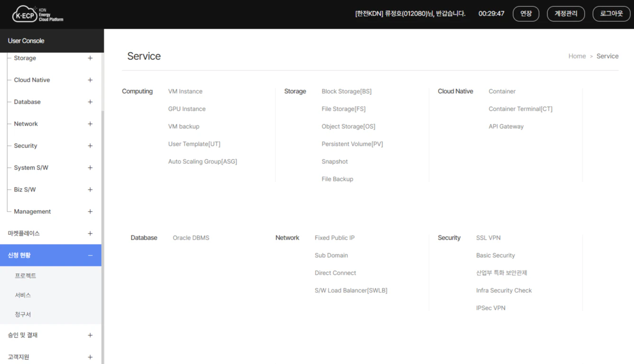Click the Storage category heading in content
Screen dimensions: 634x364
tap(295, 91)
